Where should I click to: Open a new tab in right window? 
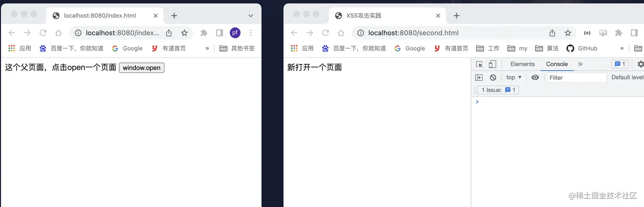[x=457, y=16]
